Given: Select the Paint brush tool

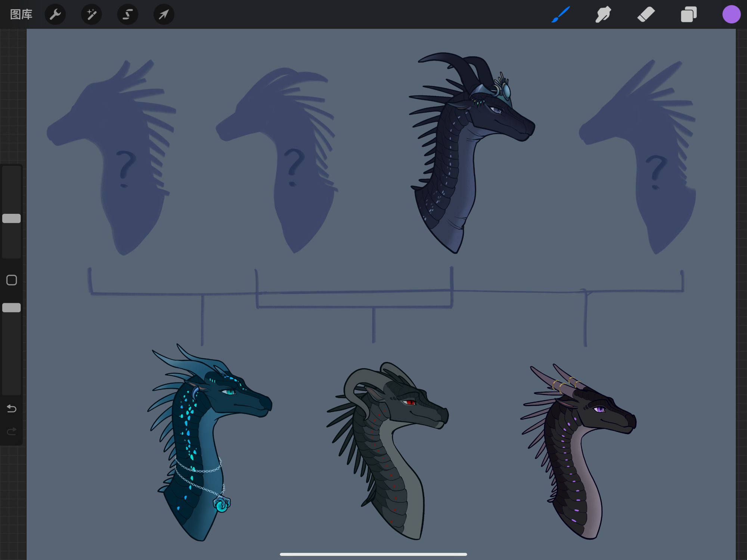Looking at the screenshot, I should coord(561,15).
